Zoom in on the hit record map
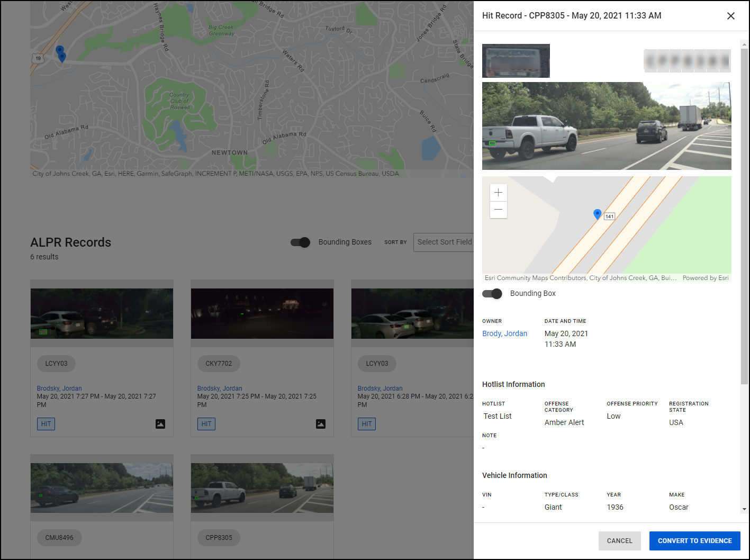Screen dimensions: 750x560 click(498, 193)
